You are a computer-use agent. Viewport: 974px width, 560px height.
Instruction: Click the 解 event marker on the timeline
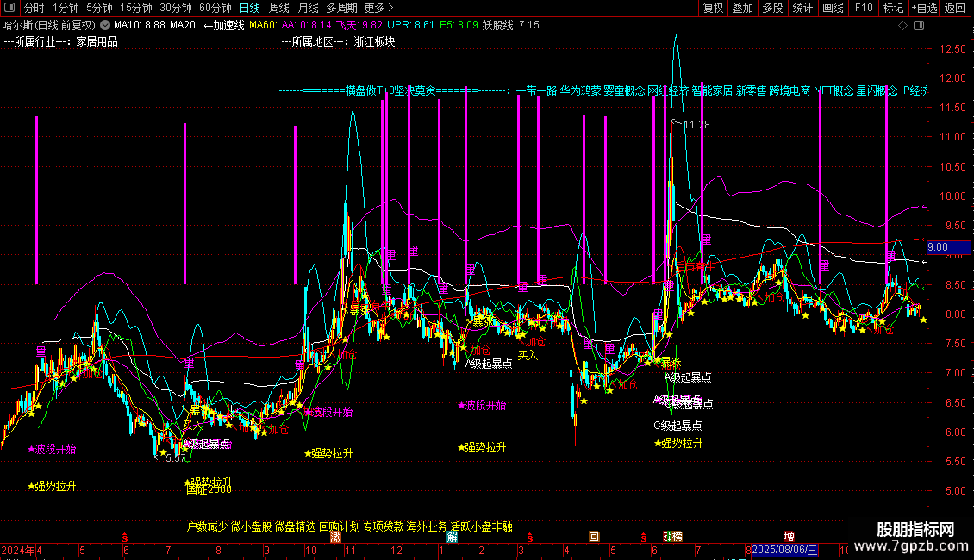pyautogui.click(x=453, y=537)
